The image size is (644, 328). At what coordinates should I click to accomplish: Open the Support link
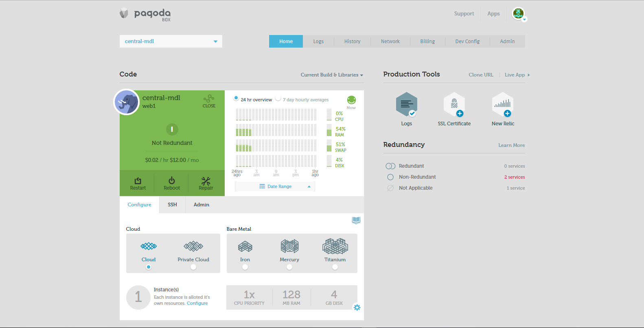point(464,13)
